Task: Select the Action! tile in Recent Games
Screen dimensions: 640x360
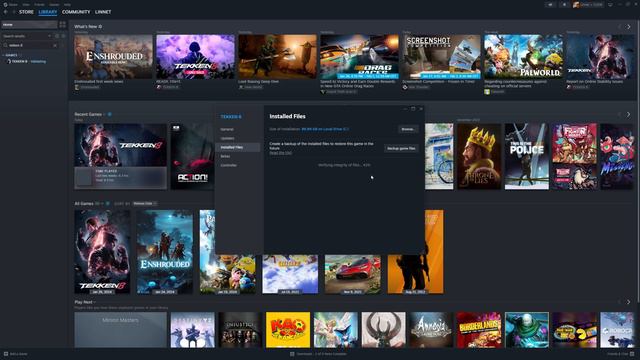Action: click(x=192, y=156)
